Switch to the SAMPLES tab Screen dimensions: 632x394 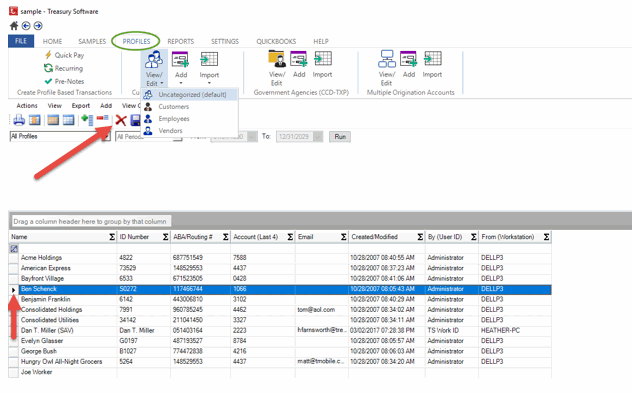tap(92, 41)
